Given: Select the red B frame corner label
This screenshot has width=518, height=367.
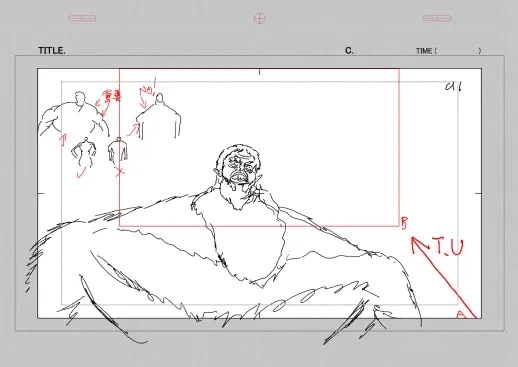Looking at the screenshot, I should click(404, 223).
